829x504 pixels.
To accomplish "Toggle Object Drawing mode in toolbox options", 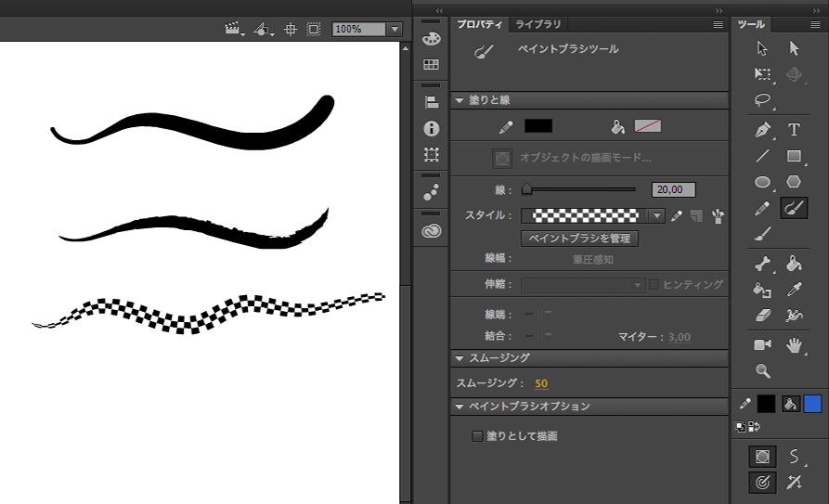I will coord(762,457).
